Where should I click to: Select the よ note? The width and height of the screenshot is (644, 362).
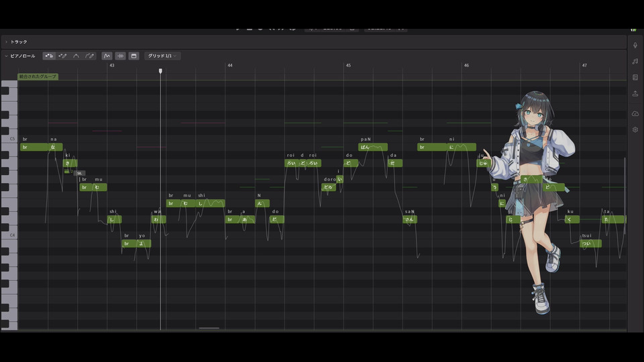[144, 243]
